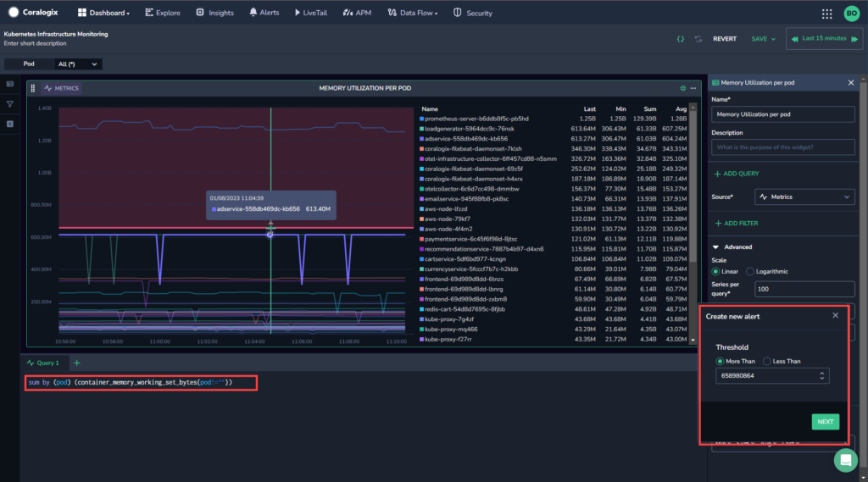Click ADD QUERY

(x=737, y=174)
